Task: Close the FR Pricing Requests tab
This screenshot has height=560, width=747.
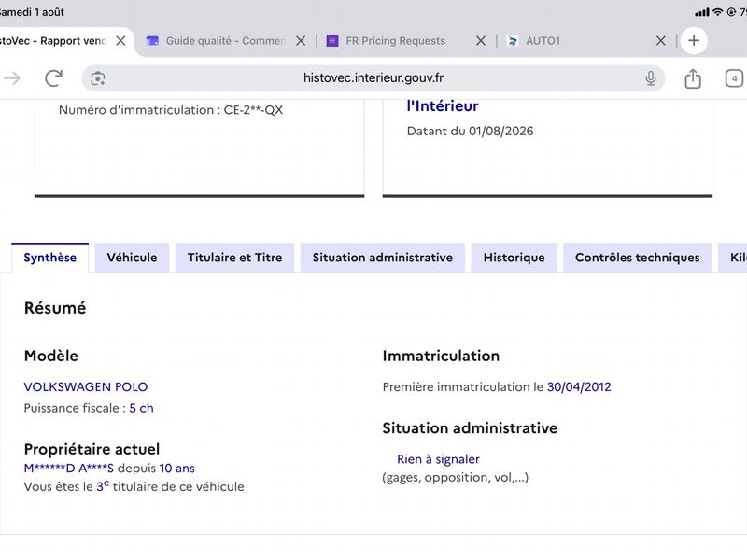Action: tap(481, 41)
